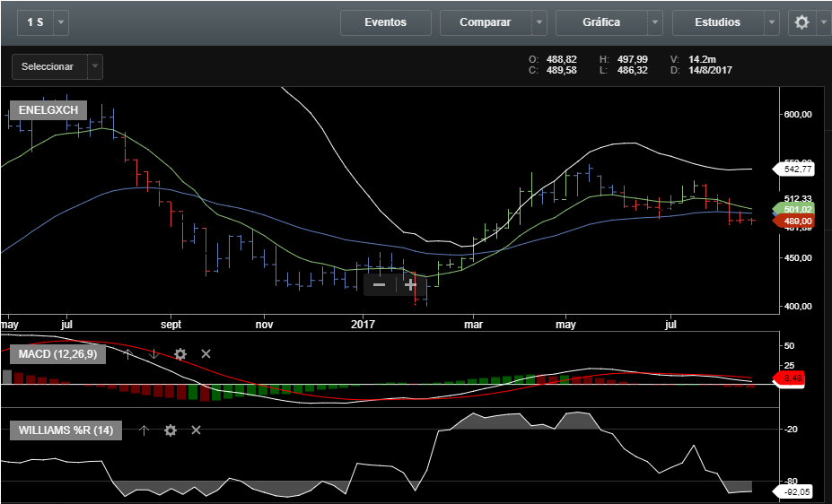Remove the MACD indicator panel

[x=206, y=354]
